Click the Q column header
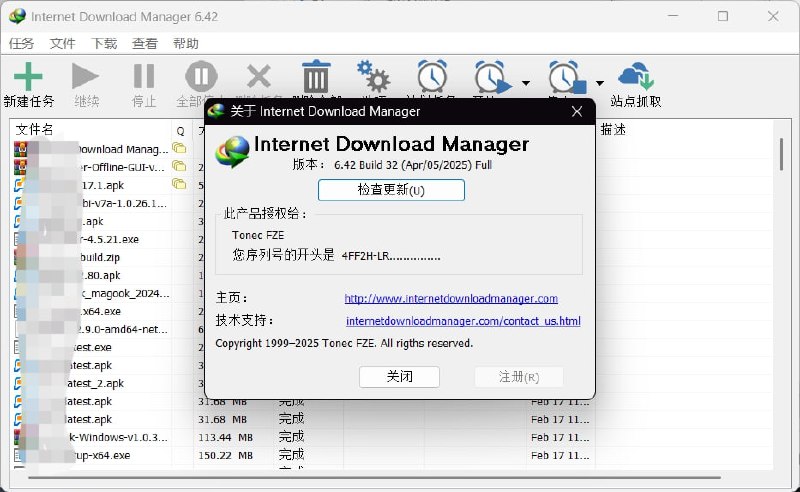This screenshot has height=492, width=800. pyautogui.click(x=181, y=130)
